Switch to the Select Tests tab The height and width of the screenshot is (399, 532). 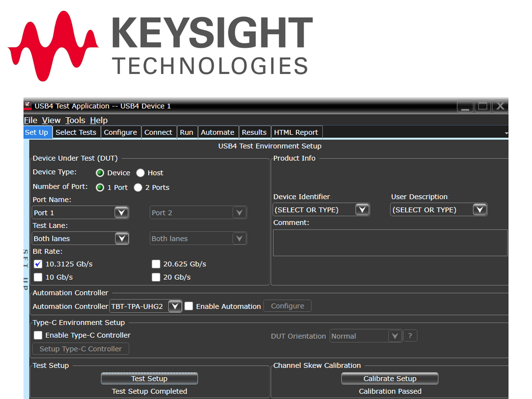tap(76, 132)
